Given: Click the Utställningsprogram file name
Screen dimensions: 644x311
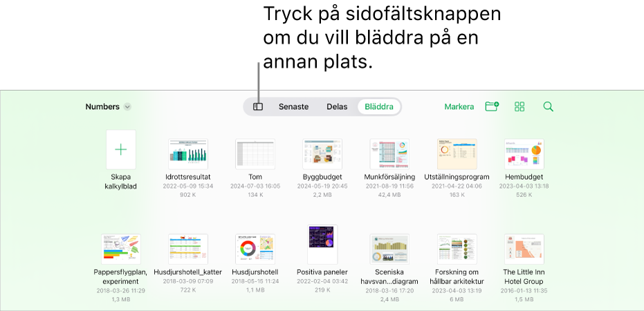Looking at the screenshot, I should 457,177.
